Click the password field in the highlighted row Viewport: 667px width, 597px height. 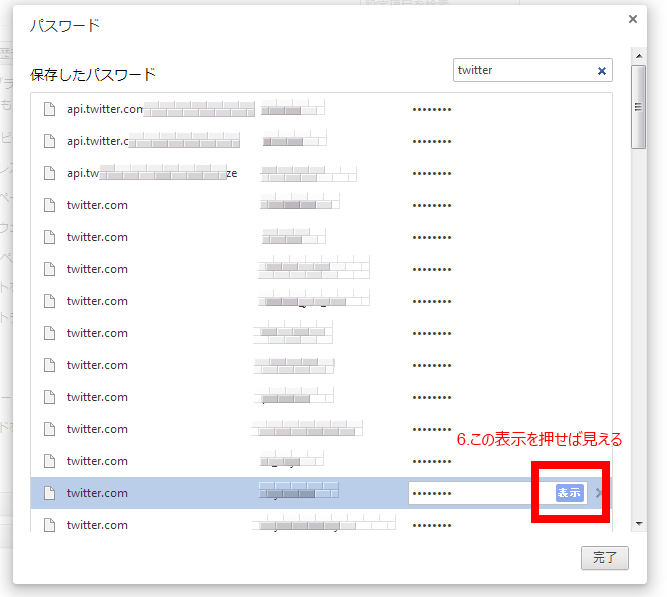[498, 493]
